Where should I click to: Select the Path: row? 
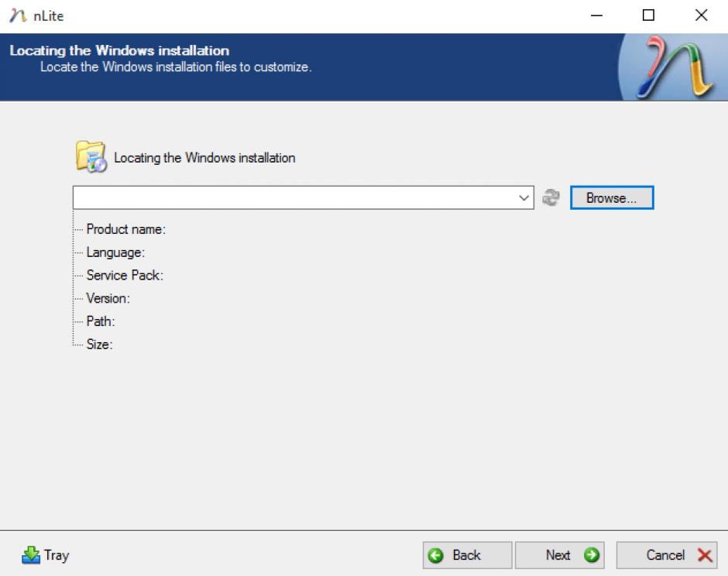(x=101, y=321)
